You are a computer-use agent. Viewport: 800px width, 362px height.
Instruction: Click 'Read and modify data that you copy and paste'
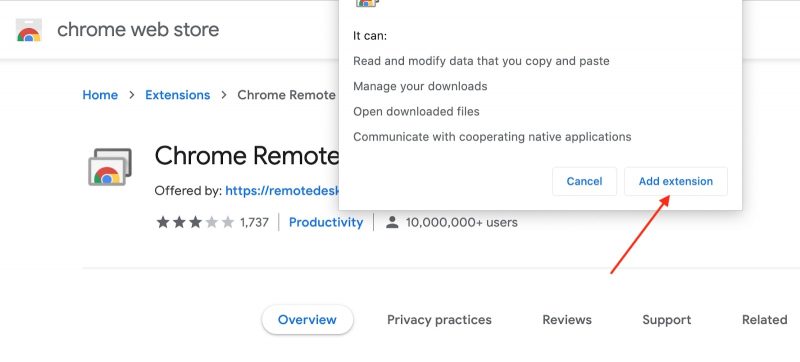tap(481, 61)
